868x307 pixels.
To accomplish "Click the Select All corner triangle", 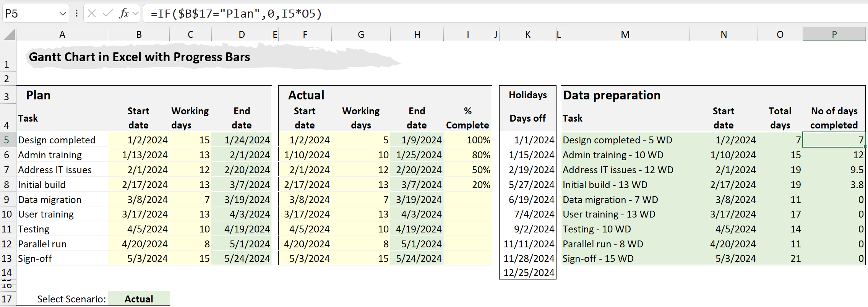I will (x=9, y=35).
